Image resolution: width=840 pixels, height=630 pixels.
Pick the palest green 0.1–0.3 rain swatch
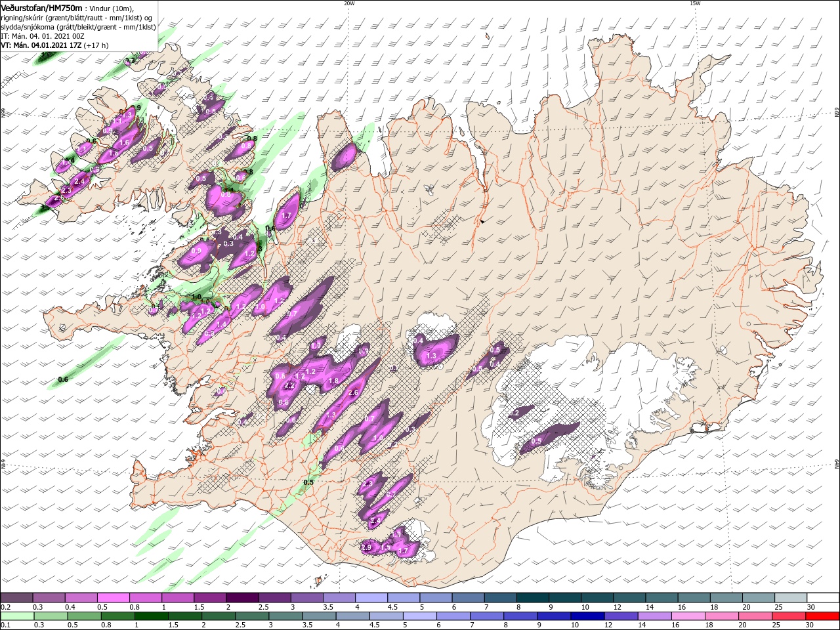17,616
